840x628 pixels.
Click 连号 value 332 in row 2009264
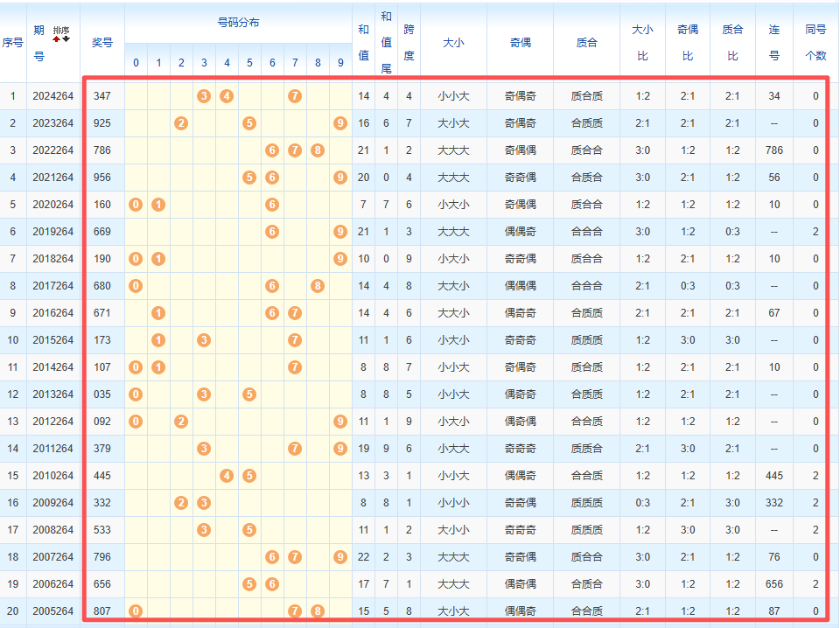click(773, 503)
